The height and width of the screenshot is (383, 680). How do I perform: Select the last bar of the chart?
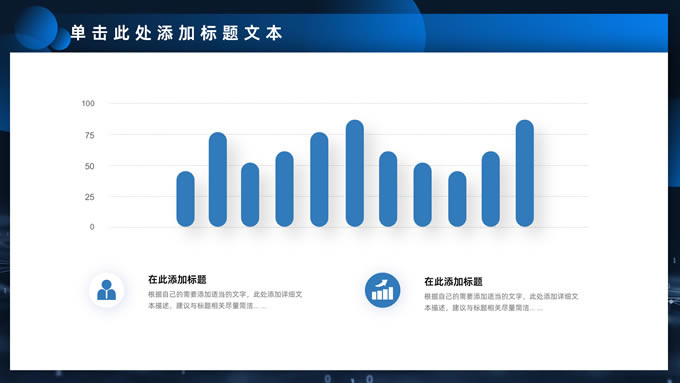[525, 173]
